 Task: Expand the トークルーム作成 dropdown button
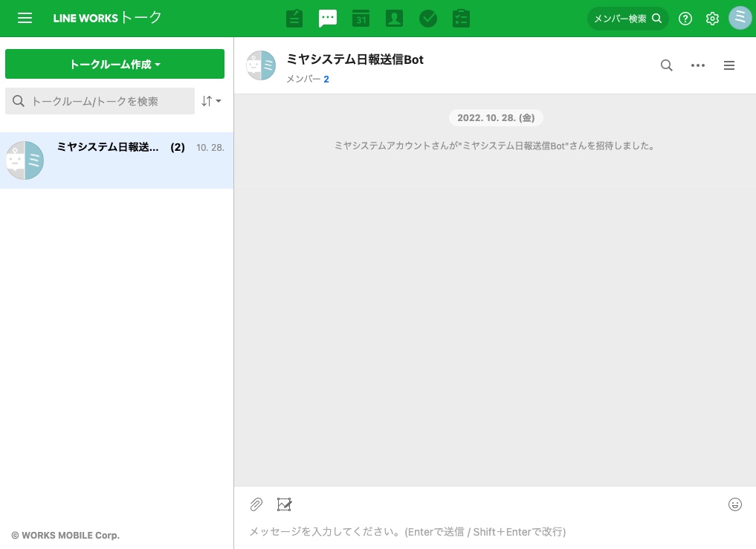pyautogui.click(x=114, y=64)
